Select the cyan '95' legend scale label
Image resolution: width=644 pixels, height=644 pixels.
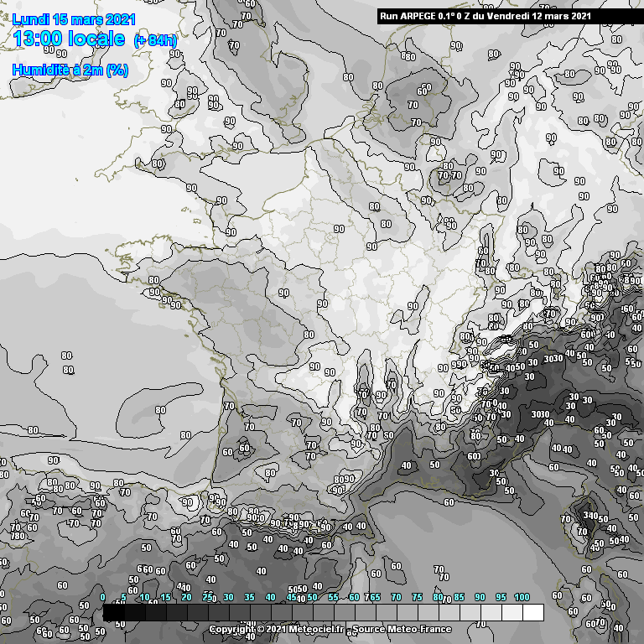501,597
